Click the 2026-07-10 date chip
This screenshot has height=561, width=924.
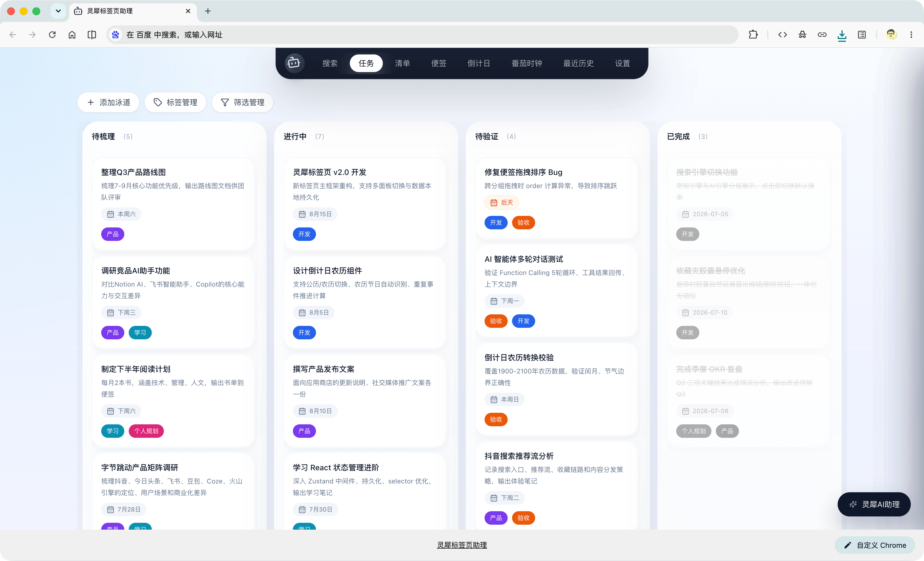click(x=704, y=312)
